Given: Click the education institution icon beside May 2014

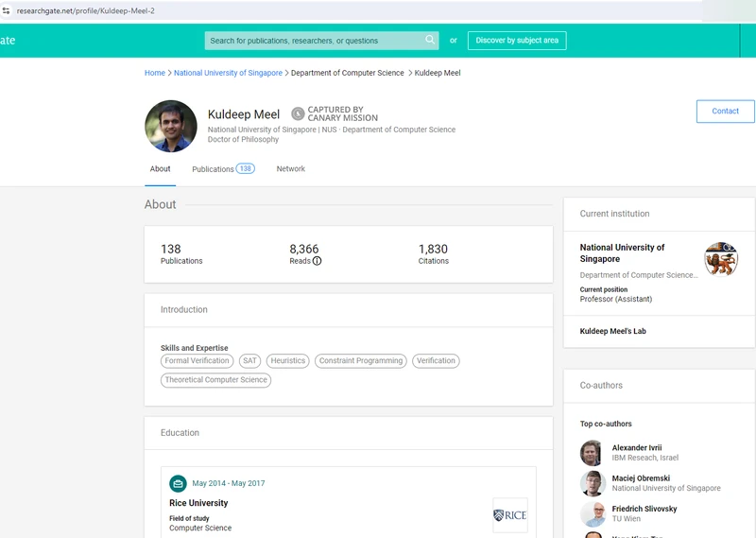Looking at the screenshot, I should point(178,483).
